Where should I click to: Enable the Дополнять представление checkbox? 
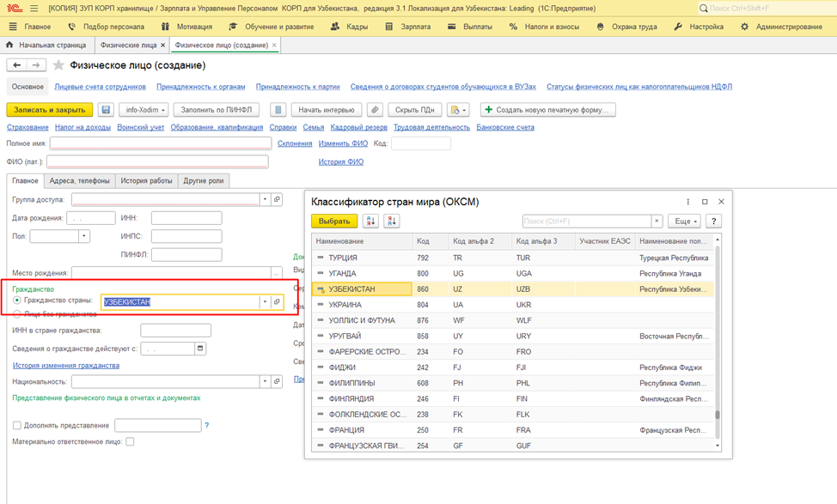[x=17, y=425]
